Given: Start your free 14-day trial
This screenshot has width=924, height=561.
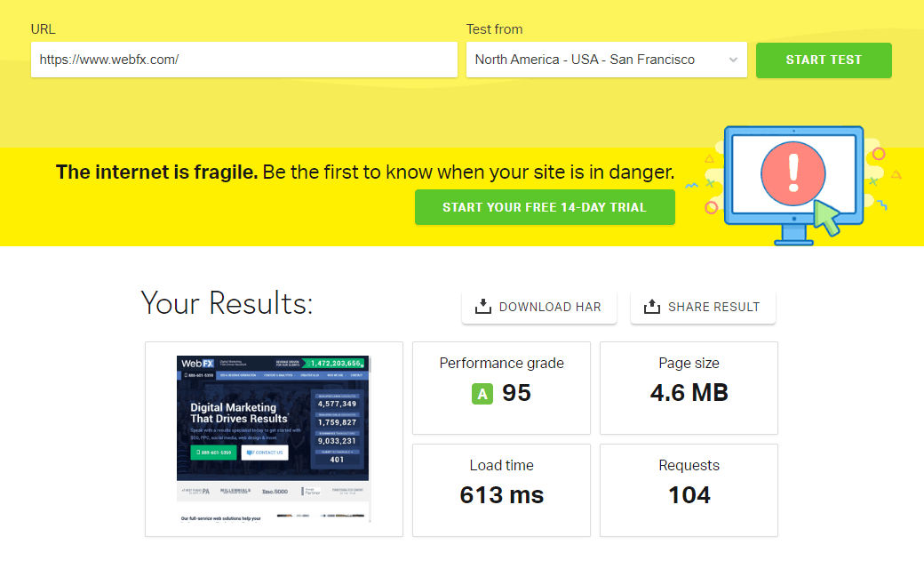Looking at the screenshot, I should coord(545,206).
